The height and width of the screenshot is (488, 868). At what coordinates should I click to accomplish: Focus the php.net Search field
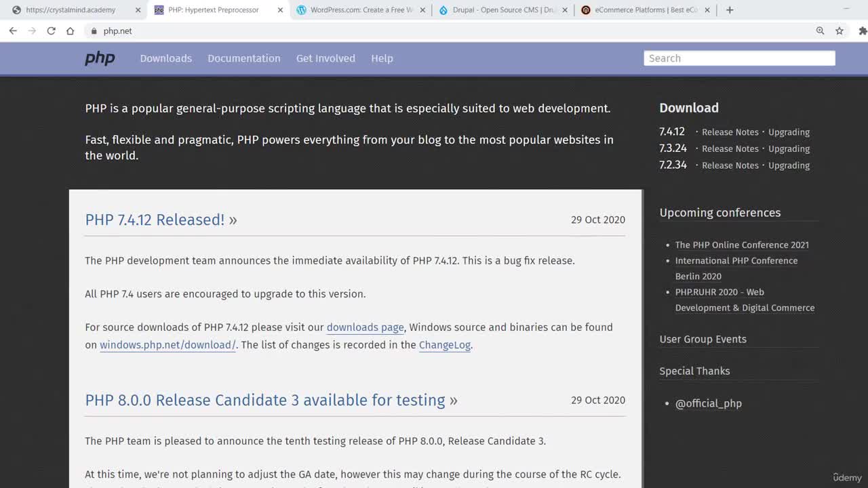point(739,58)
